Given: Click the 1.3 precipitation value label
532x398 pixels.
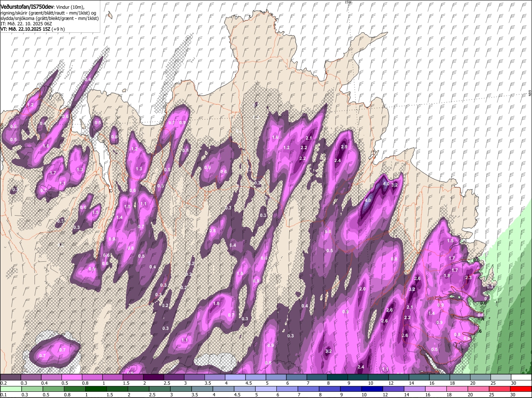Looking at the screenshot, I should click(x=139, y=169).
